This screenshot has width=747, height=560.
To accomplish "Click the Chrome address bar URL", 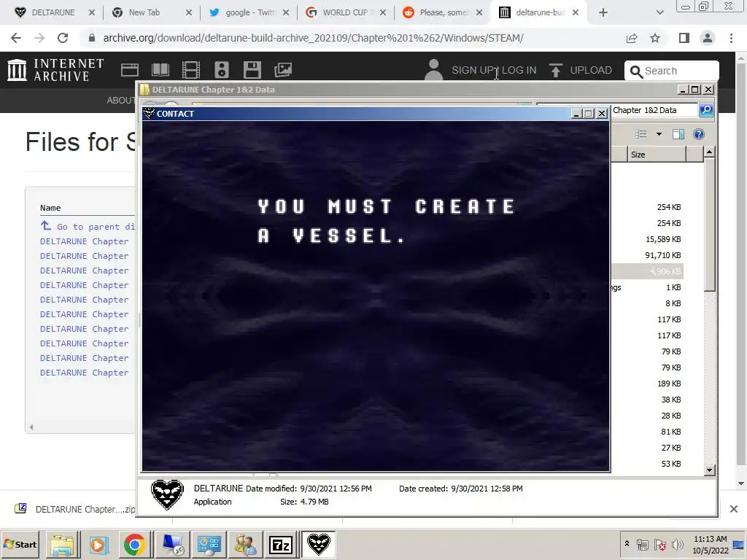I will (313, 38).
